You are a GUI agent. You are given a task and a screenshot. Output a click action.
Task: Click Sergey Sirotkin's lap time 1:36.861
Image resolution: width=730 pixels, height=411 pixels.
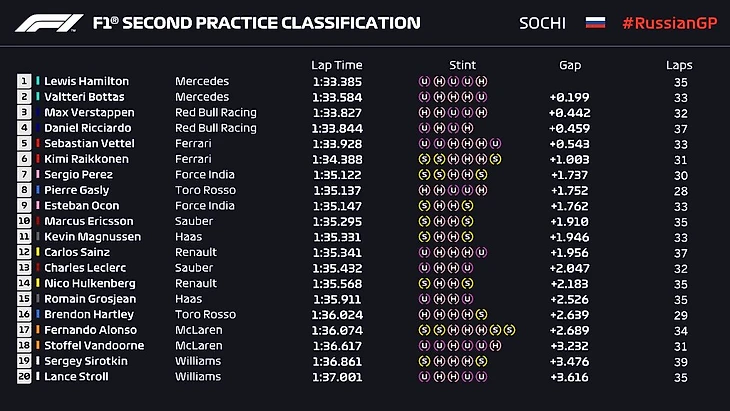337,361
